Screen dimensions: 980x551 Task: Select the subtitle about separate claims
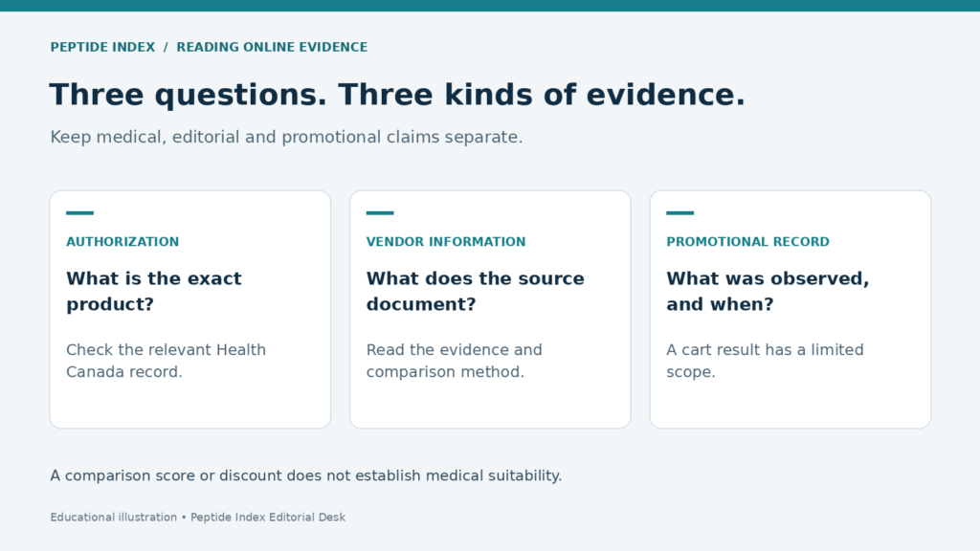(286, 137)
